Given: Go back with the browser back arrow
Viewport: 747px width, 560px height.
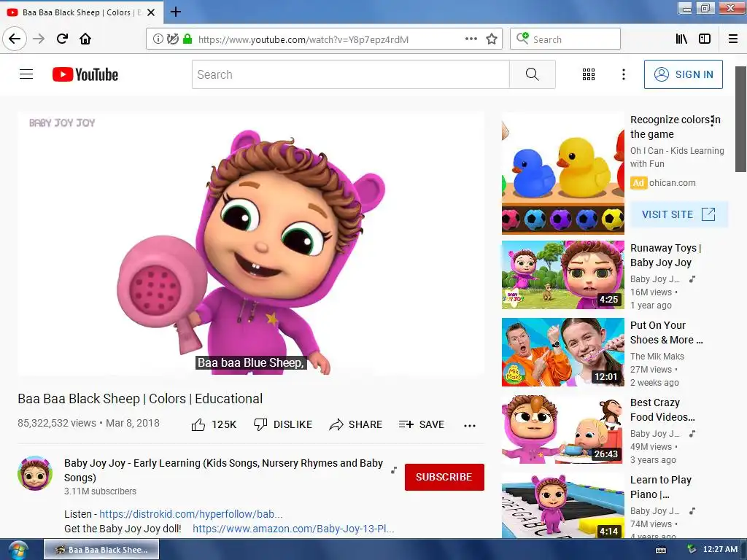Looking at the screenshot, I should 15,39.
